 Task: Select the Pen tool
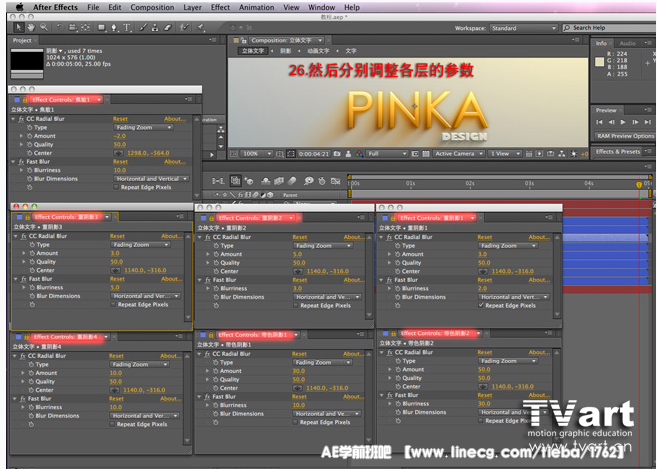pos(114,27)
